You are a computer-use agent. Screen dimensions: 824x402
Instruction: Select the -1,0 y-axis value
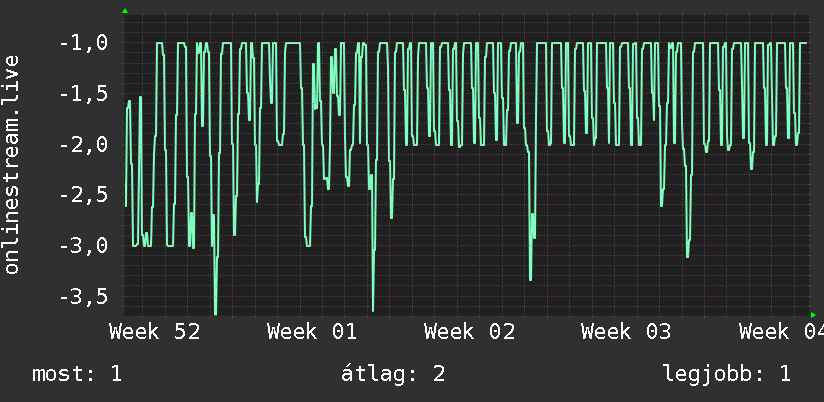(x=84, y=44)
